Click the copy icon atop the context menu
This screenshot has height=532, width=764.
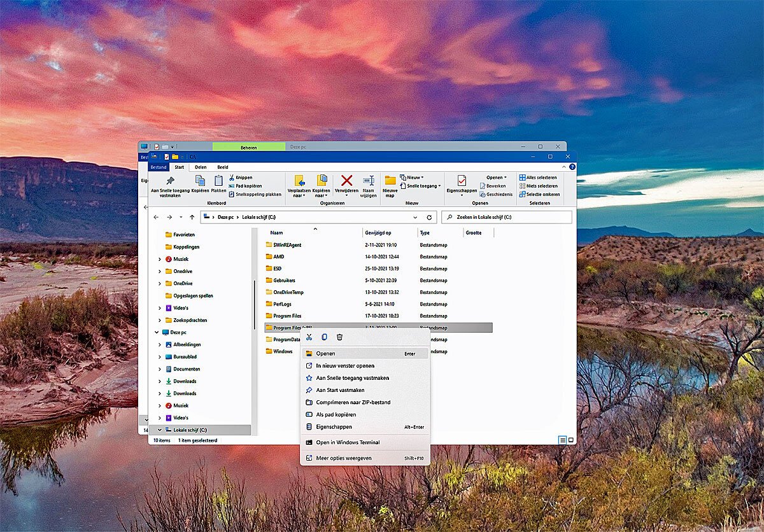(324, 337)
